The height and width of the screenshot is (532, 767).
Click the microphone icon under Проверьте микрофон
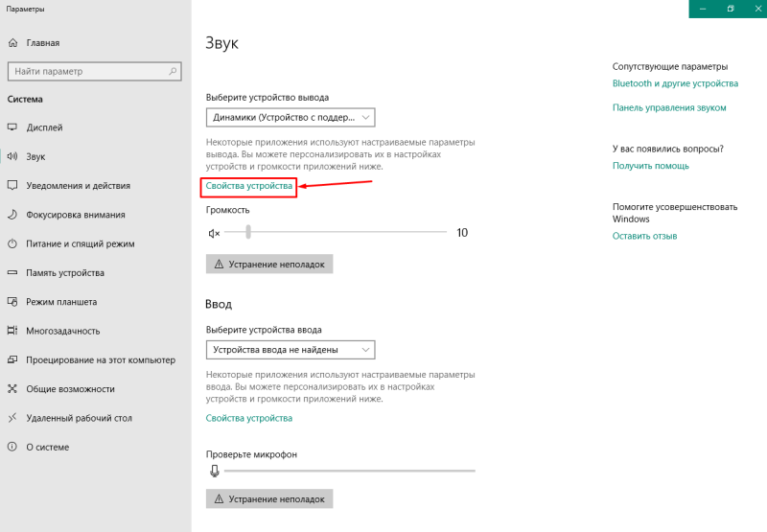click(214, 471)
